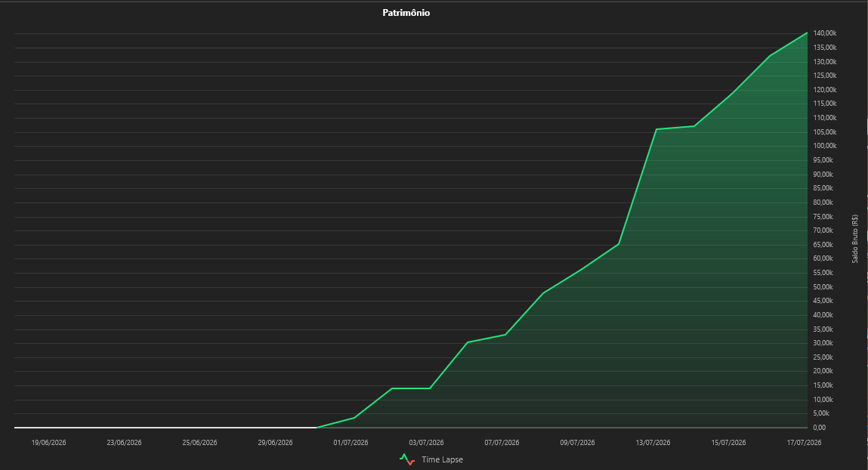Click the curve's final peak point at 140k
Screen dimensions: 868x470
tap(807, 33)
